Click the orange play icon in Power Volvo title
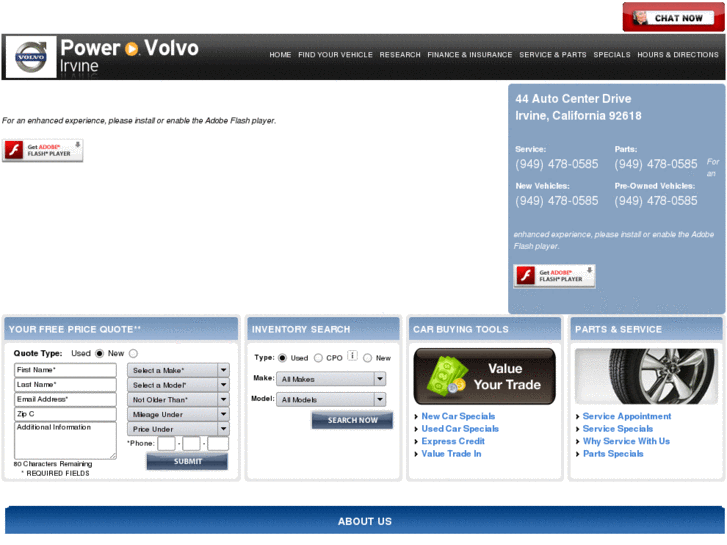Image resolution: width=727 pixels, height=545 pixels. point(132,49)
